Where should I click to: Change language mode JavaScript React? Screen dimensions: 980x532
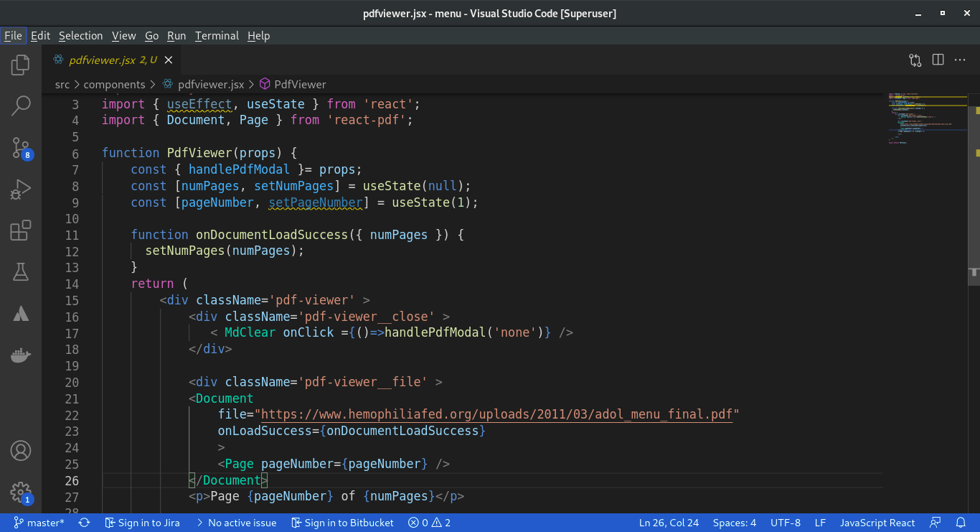(x=877, y=523)
